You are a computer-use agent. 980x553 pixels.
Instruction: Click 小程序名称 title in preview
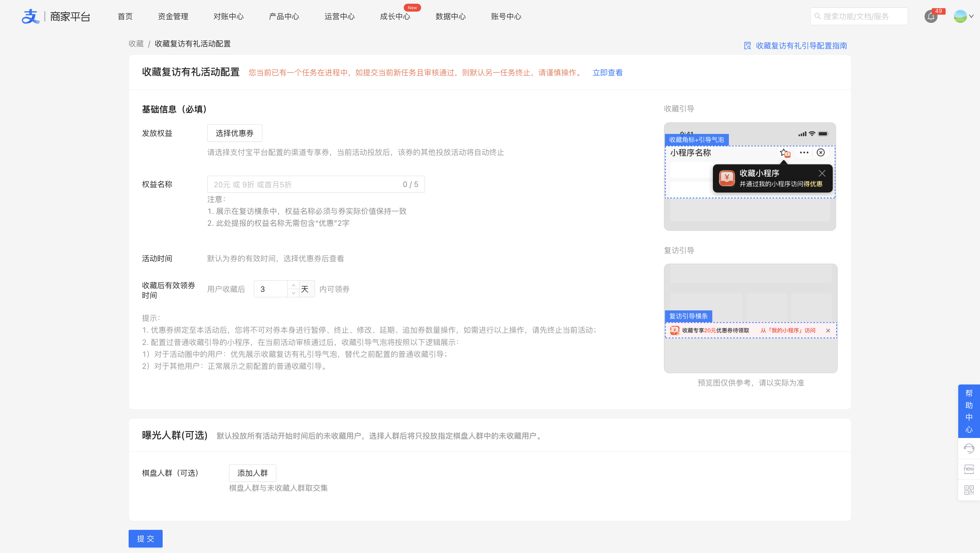[690, 153]
